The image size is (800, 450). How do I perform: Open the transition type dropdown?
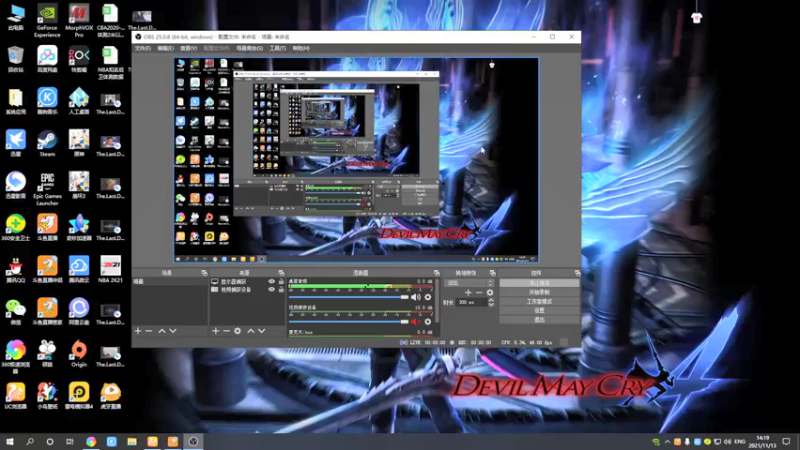pyautogui.click(x=470, y=283)
